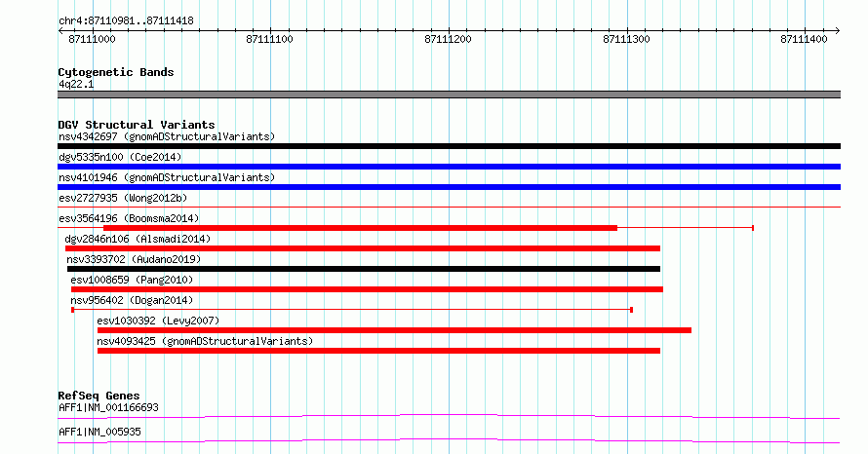Click the left end marker of nsv956402
868x454 pixels.
[72, 310]
